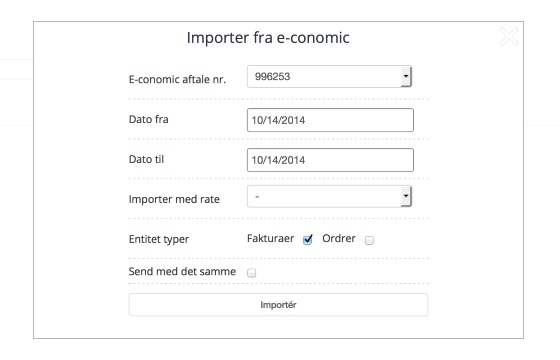Click the Importer med rate label

tap(174, 199)
